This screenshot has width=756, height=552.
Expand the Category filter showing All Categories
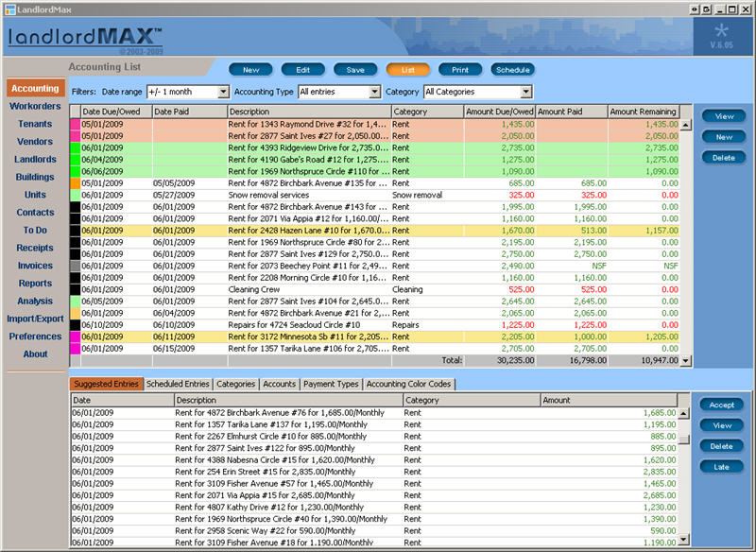point(526,92)
